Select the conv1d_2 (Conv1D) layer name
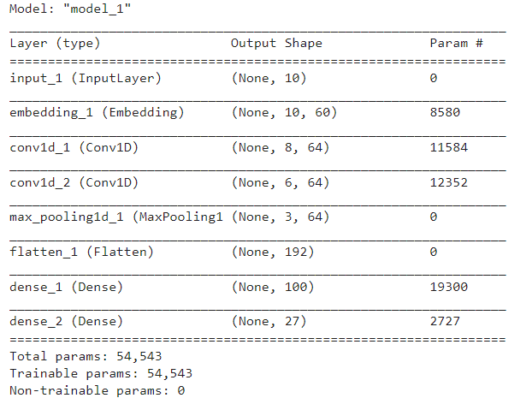This screenshot has width=532, height=404. click(74, 182)
